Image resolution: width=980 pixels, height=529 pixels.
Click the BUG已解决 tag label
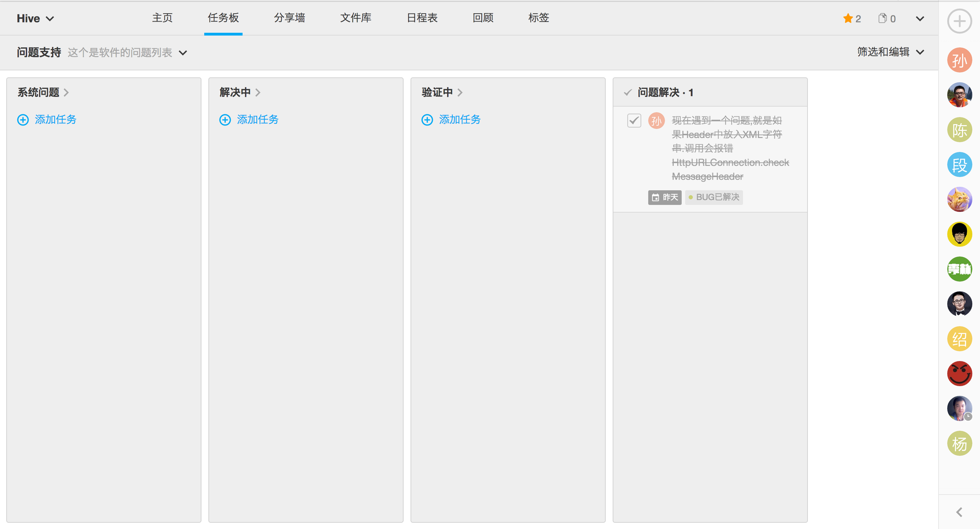click(714, 197)
